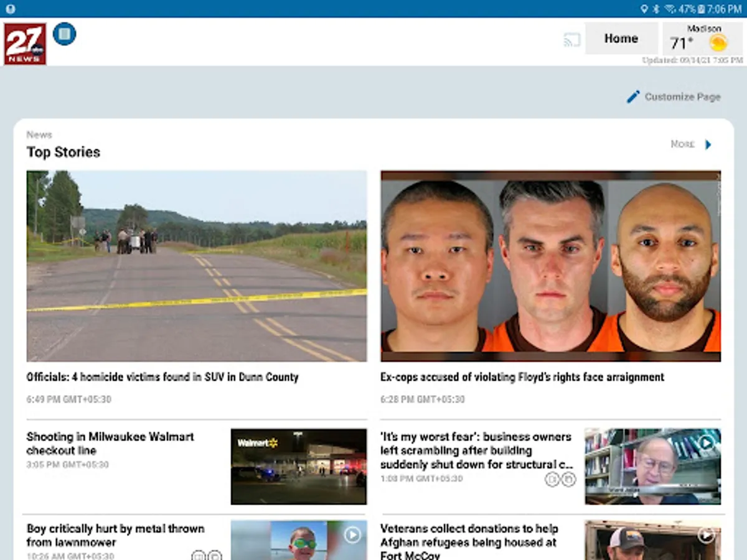
Task: Open the Walmart night scene thumbnail
Action: point(299,467)
